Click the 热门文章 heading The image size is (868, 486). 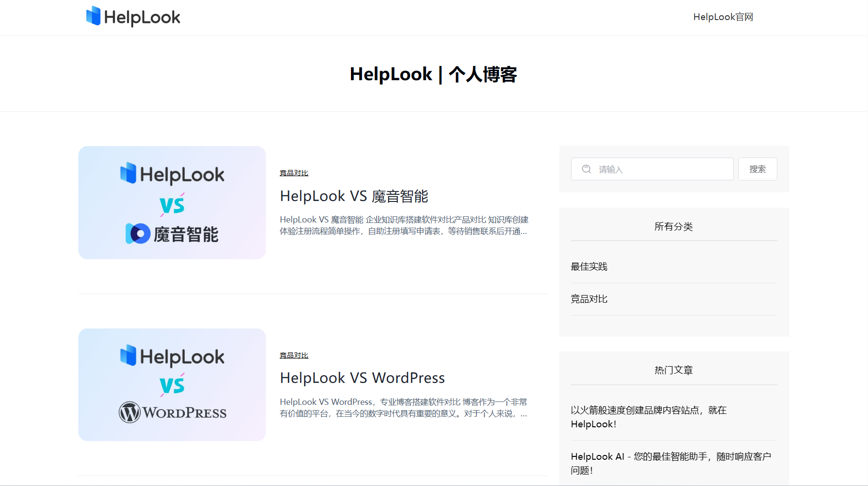(x=674, y=370)
